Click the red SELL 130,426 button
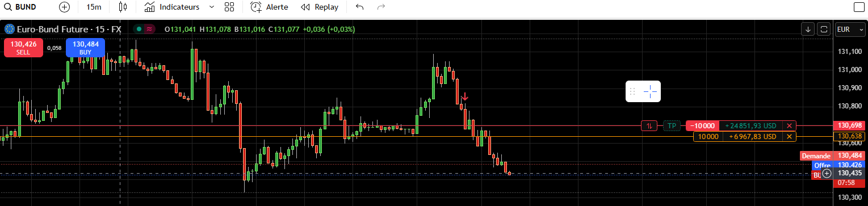The height and width of the screenshot is (206, 868). coord(23,48)
